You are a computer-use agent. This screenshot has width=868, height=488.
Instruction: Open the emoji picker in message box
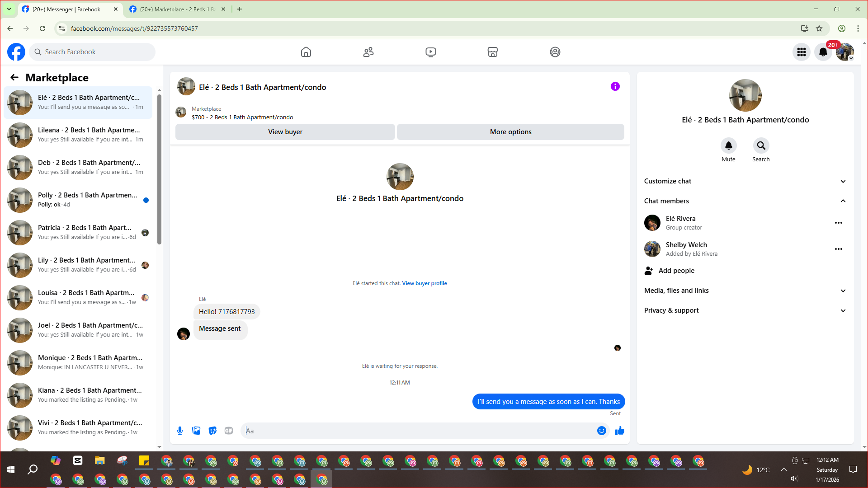[601, 431]
